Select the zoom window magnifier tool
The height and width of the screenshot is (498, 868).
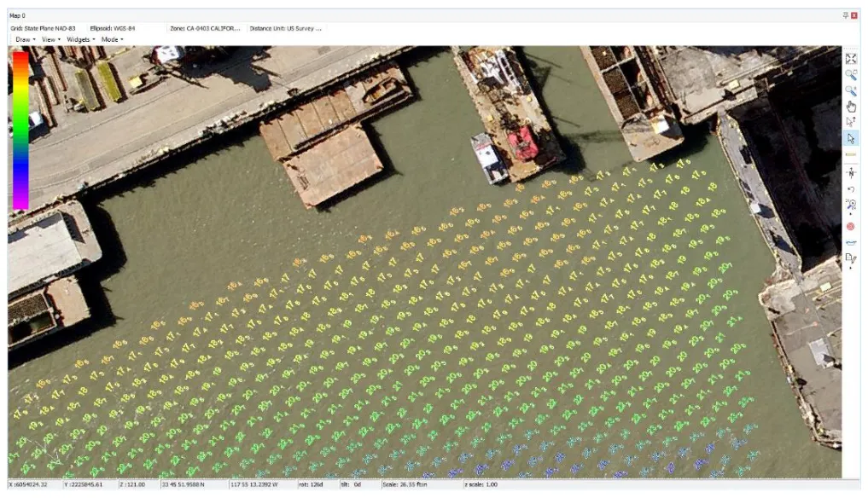tap(851, 75)
